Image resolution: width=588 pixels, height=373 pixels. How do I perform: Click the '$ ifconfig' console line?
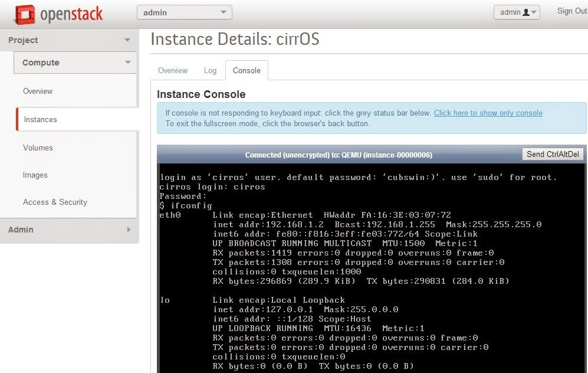coord(186,205)
